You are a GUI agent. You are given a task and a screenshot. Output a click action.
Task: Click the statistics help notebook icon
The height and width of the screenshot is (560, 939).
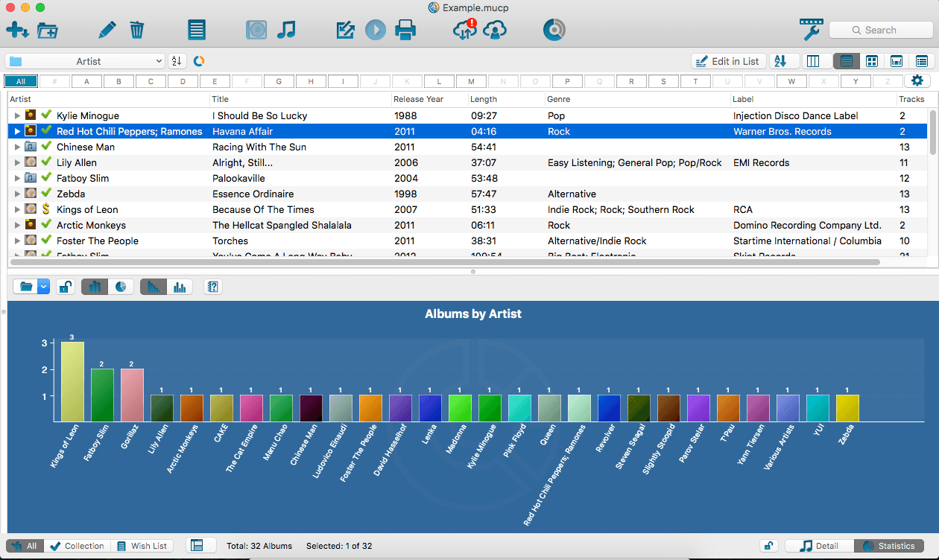[213, 287]
